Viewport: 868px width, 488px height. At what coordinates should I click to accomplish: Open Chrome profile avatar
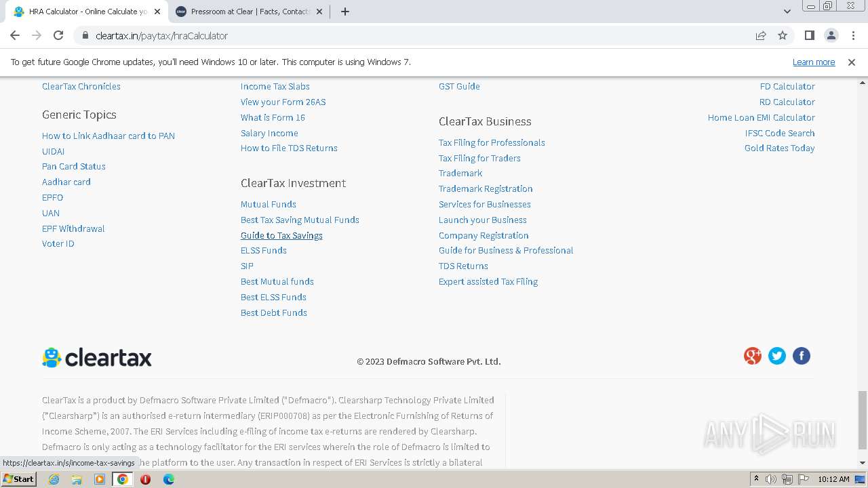831,35
